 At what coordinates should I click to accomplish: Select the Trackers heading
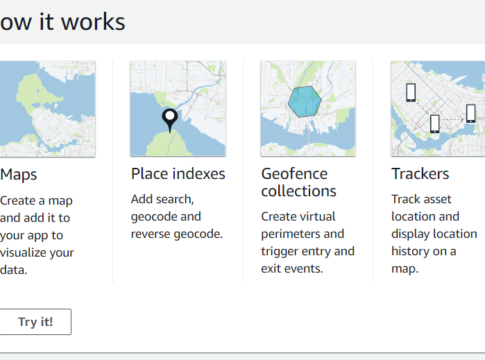(x=420, y=174)
